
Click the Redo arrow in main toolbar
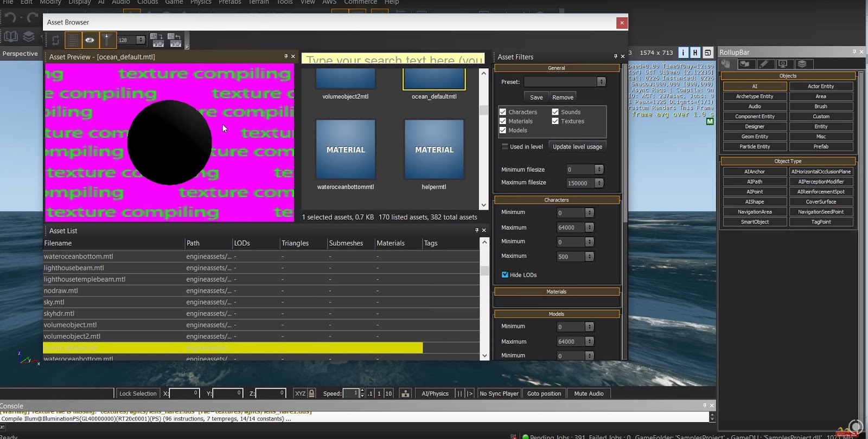[x=33, y=17]
